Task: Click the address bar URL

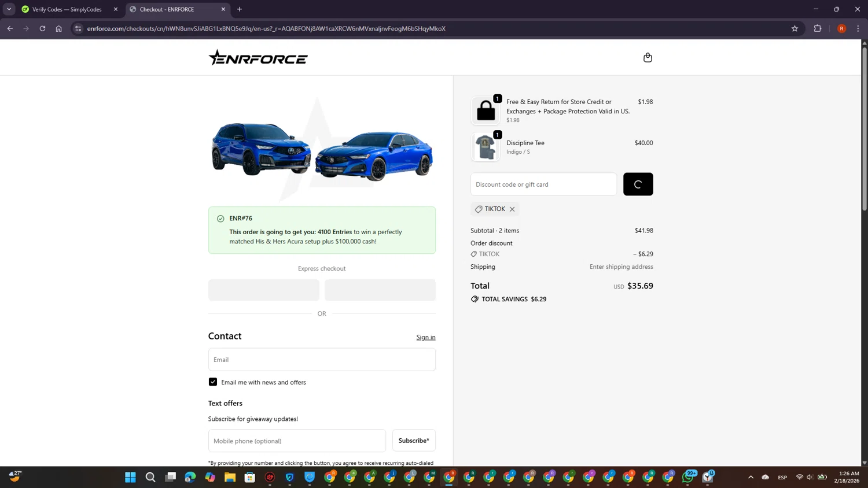Action: 266,28
